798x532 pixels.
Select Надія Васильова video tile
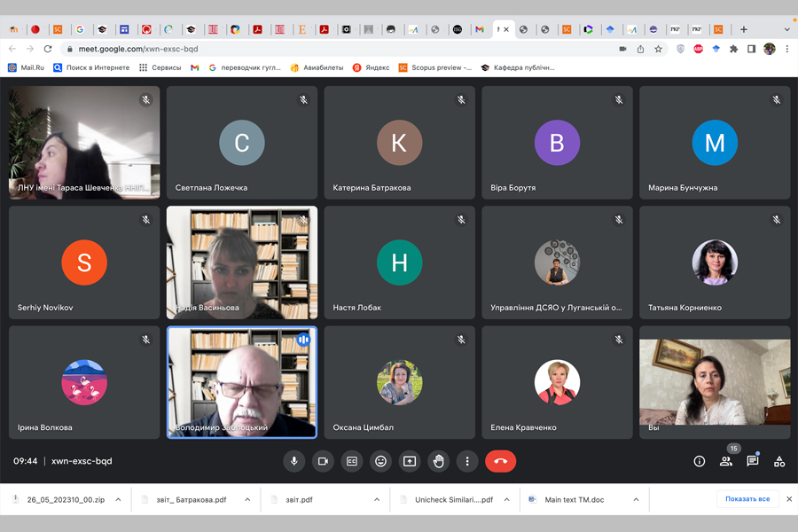(242, 262)
